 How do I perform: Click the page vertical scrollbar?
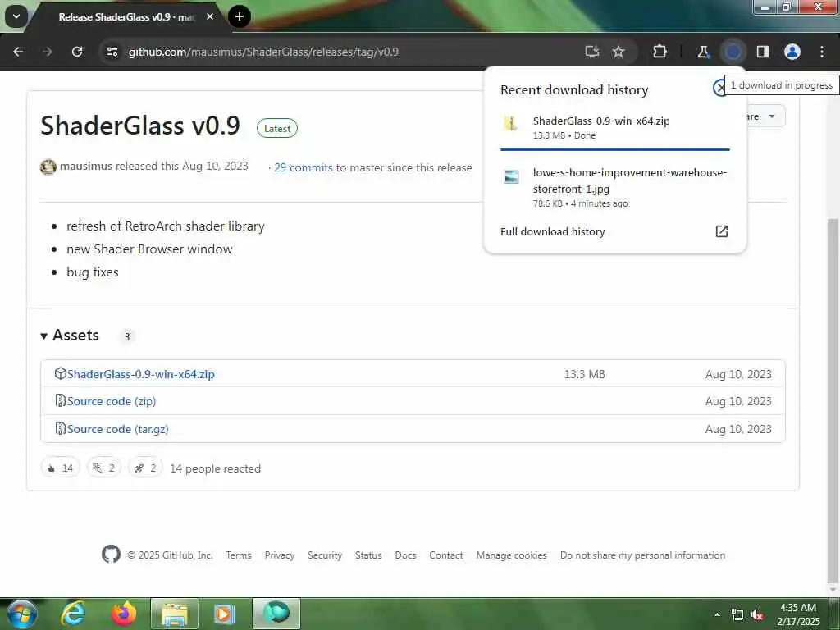point(833,399)
